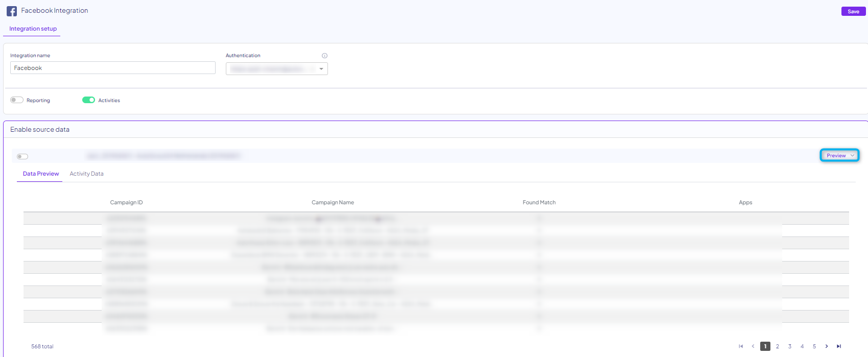868x357 pixels.
Task: Switch to the Activity Data tab
Action: point(86,174)
